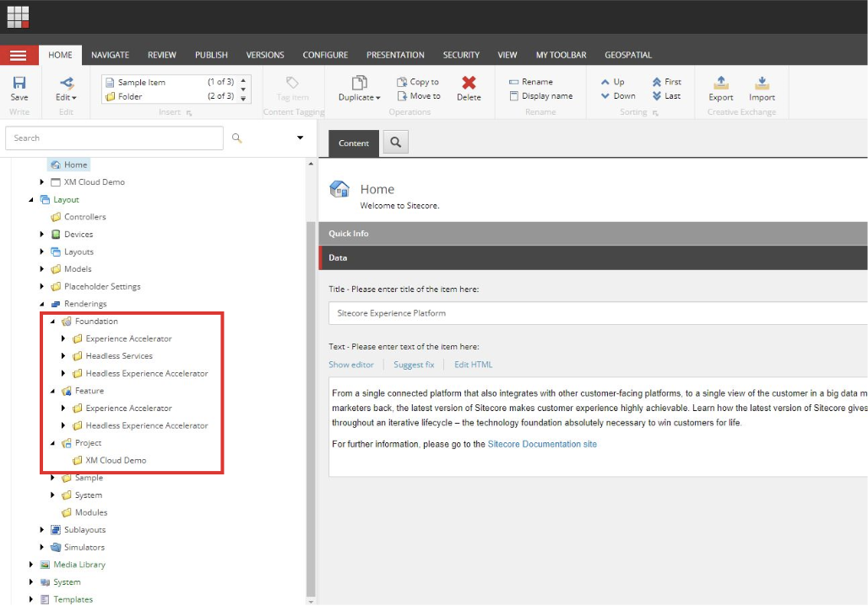This screenshot has height=606, width=868.
Task: Open the Sitecore launchpad grid icon
Action: click(x=18, y=17)
